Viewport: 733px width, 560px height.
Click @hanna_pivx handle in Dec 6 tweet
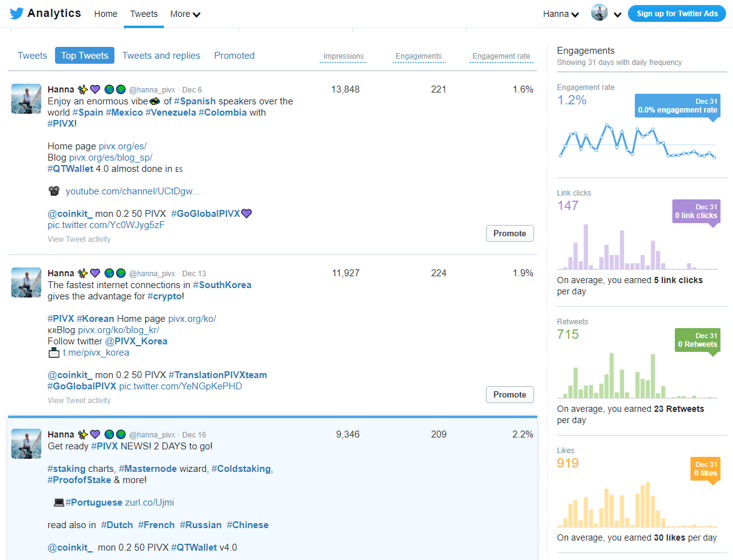click(152, 89)
